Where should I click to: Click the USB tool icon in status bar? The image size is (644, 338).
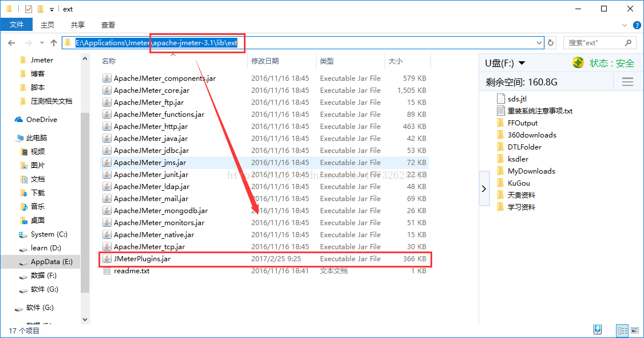tap(598, 329)
